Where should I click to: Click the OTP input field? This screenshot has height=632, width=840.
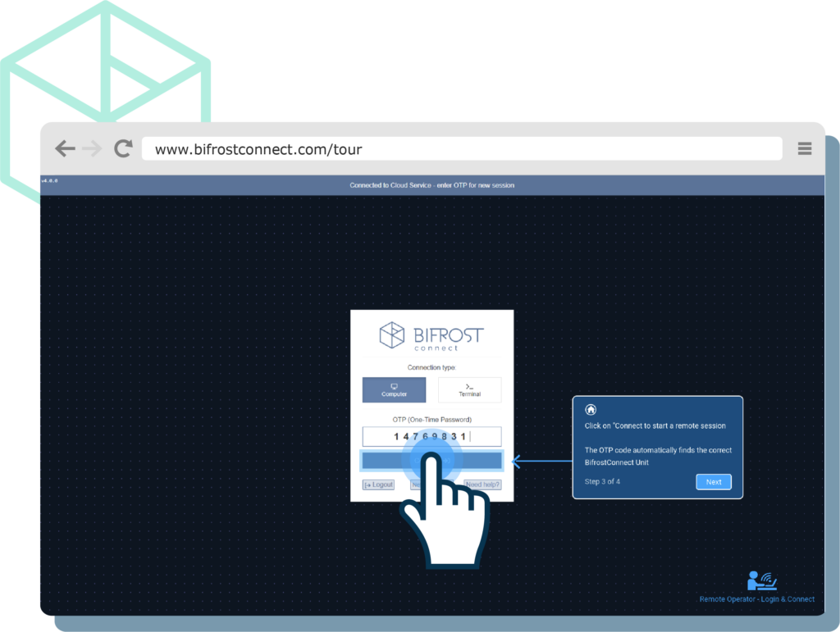click(431, 436)
